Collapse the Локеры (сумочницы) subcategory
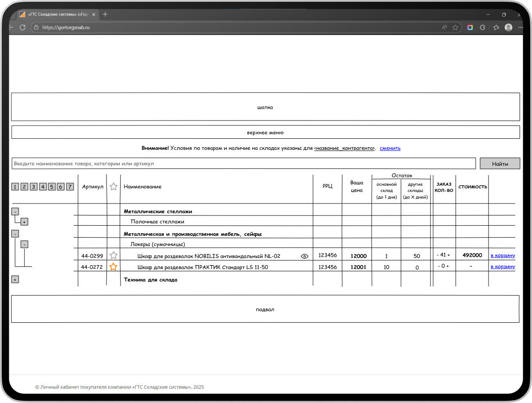The height and width of the screenshot is (403, 532). 24,244
